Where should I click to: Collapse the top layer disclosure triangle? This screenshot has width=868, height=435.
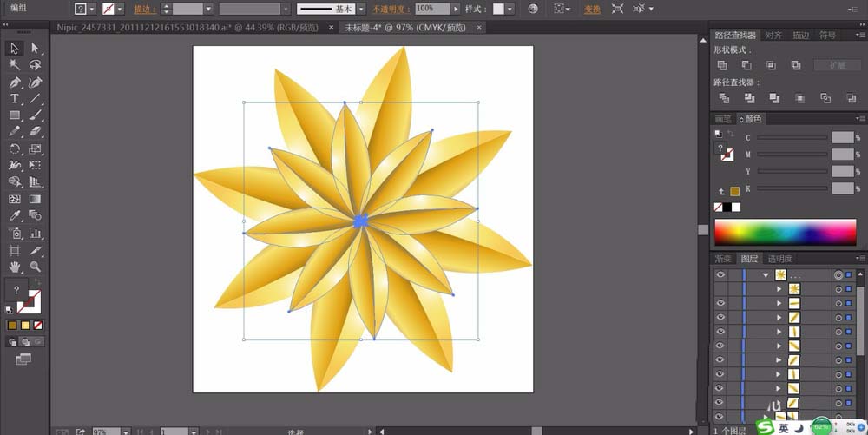766,275
